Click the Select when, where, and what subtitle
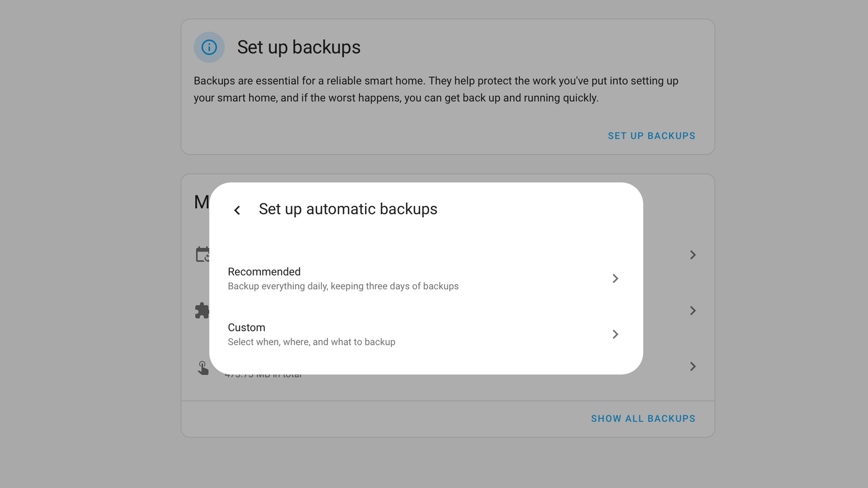Viewport: 868px width, 488px height. 311,342
